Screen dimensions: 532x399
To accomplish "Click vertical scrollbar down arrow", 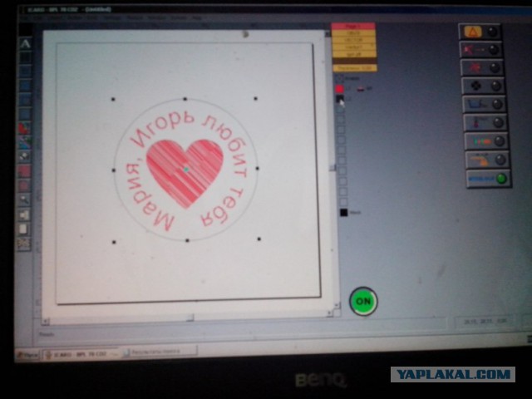I will 336,305.
